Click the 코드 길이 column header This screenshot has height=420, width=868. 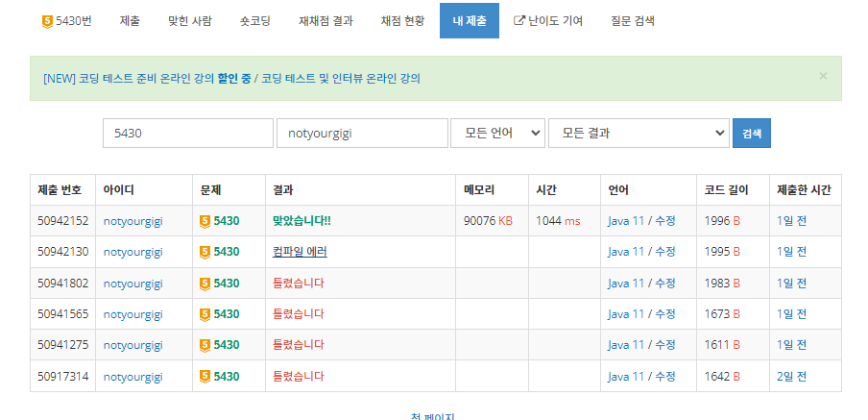[726, 190]
